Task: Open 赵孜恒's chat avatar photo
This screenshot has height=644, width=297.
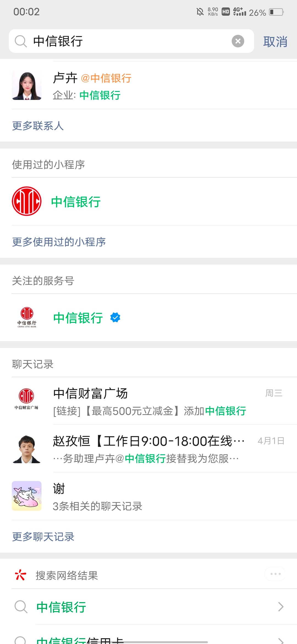Action: (x=27, y=449)
